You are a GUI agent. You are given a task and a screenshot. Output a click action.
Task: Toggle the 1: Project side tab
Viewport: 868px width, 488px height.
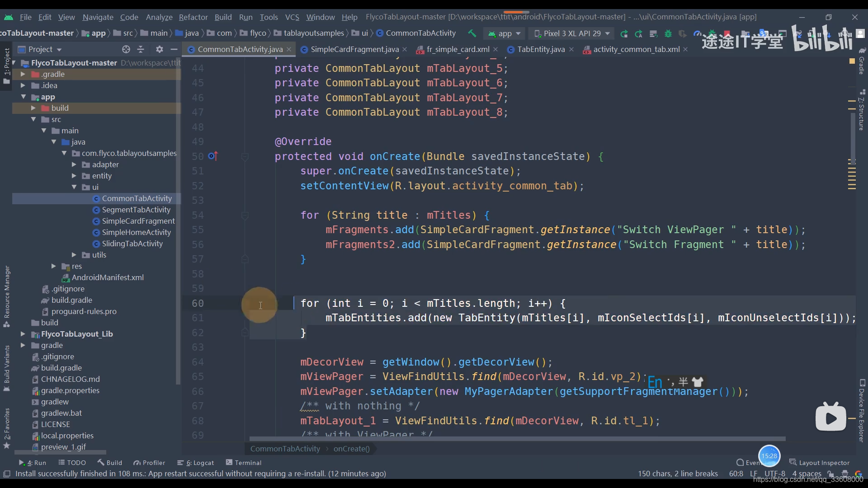point(6,66)
